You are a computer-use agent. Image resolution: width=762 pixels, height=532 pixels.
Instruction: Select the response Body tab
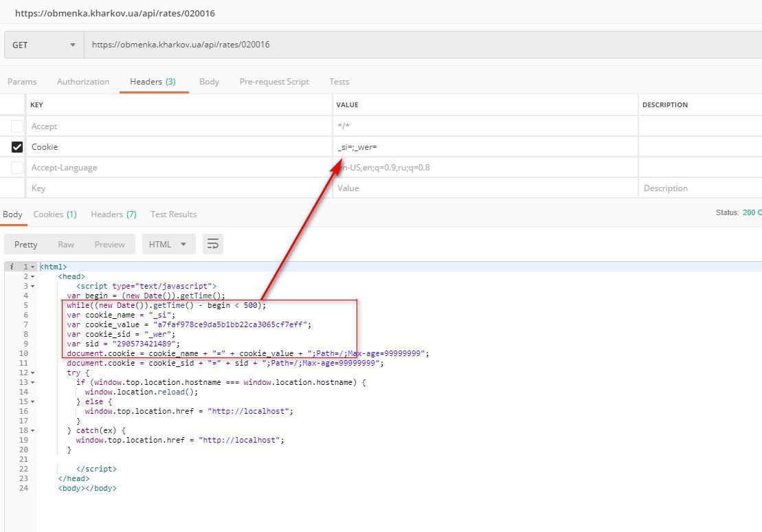click(x=12, y=214)
